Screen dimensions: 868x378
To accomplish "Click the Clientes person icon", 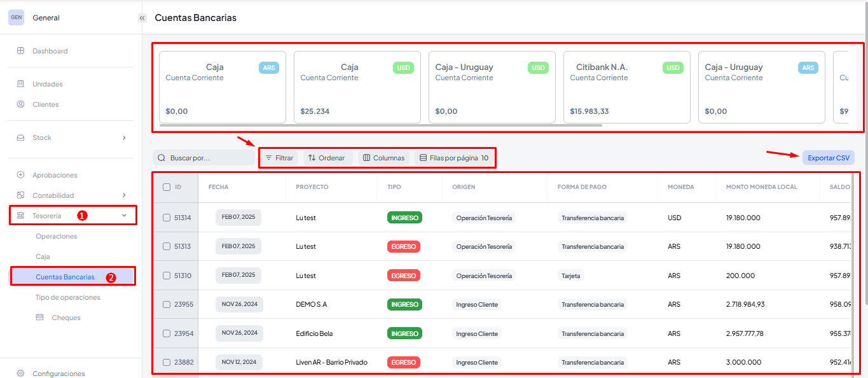I will tap(20, 104).
